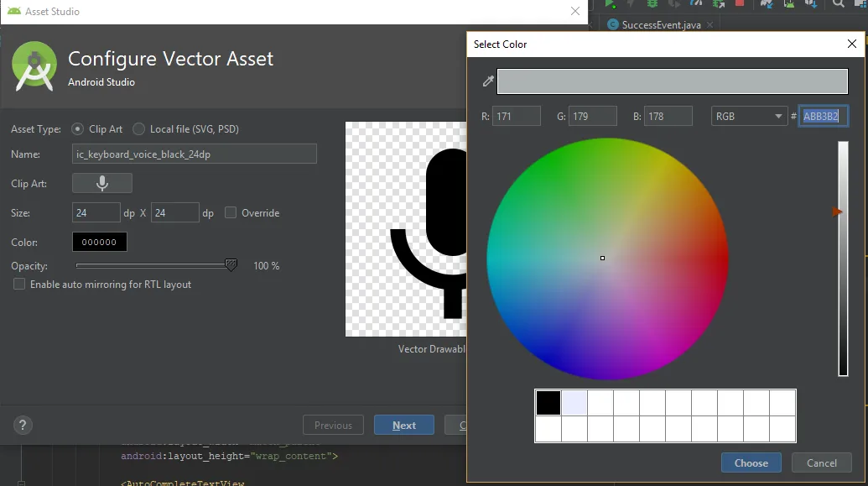Image resolution: width=868 pixels, height=486 pixels.
Task: Confirm color with the Choose button
Action: [x=751, y=462]
